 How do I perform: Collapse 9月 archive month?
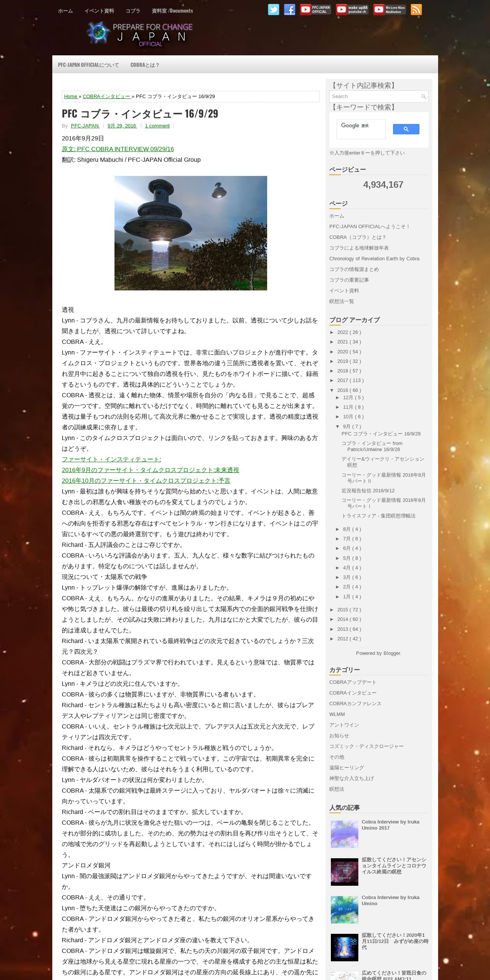pos(338,427)
